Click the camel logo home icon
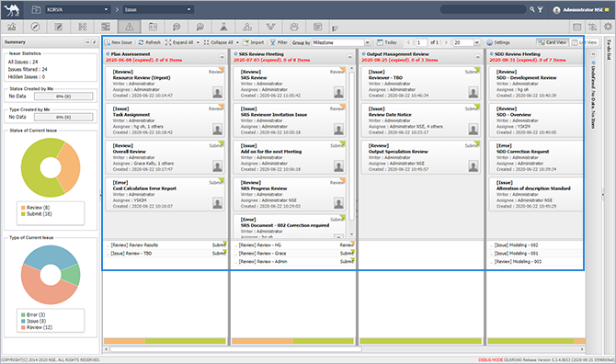Screen dimensions: 616x364 12,10
